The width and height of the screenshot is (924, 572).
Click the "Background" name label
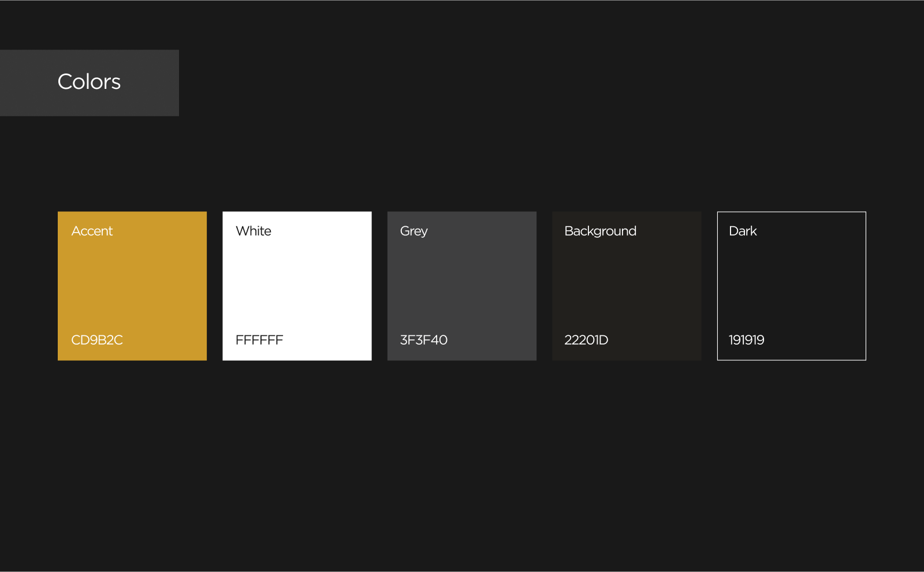(x=600, y=231)
